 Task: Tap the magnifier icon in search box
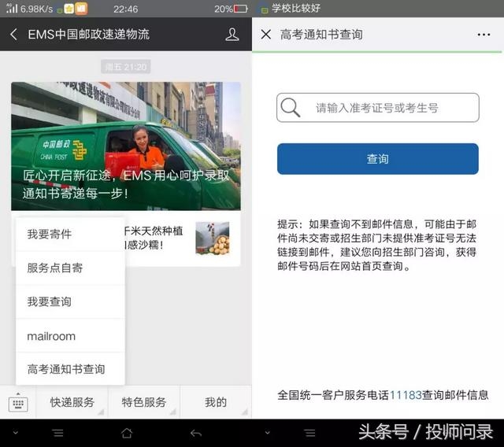click(290, 107)
